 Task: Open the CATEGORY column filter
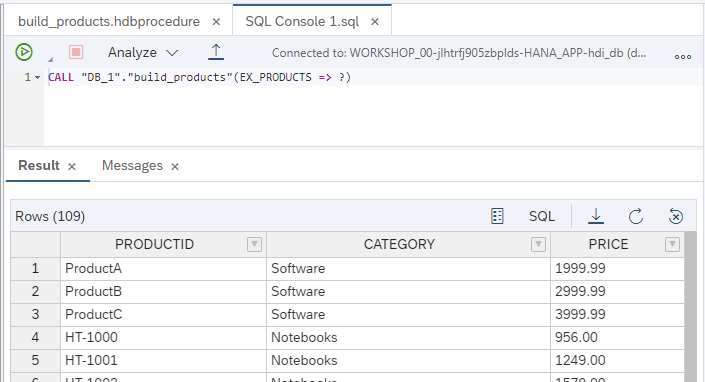pyautogui.click(x=538, y=244)
